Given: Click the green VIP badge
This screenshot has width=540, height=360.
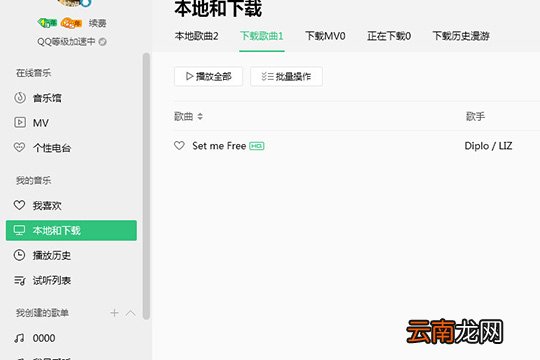Looking at the screenshot, I should click(47, 23).
